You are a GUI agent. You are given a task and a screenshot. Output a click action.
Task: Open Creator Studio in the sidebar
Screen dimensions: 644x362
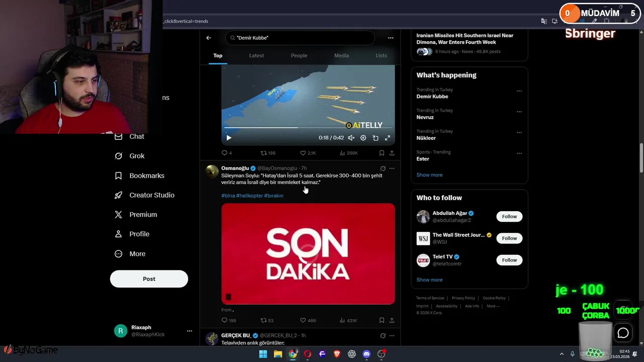tap(144, 195)
